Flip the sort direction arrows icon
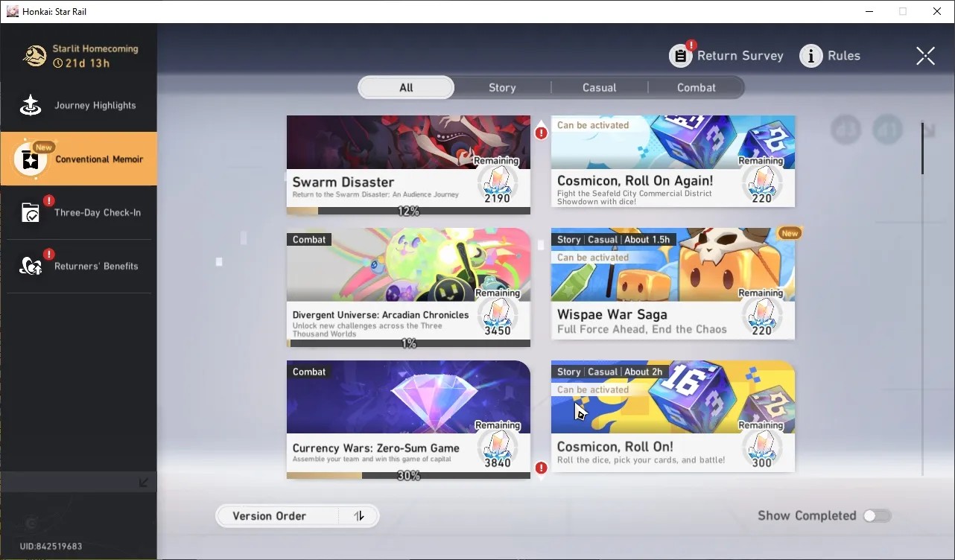955x560 pixels. click(359, 516)
